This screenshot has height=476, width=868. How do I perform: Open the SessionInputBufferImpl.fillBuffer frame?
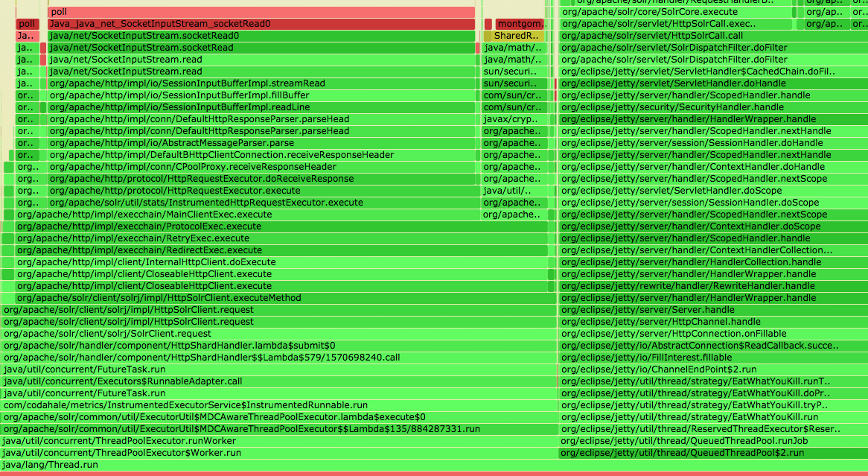click(261, 95)
